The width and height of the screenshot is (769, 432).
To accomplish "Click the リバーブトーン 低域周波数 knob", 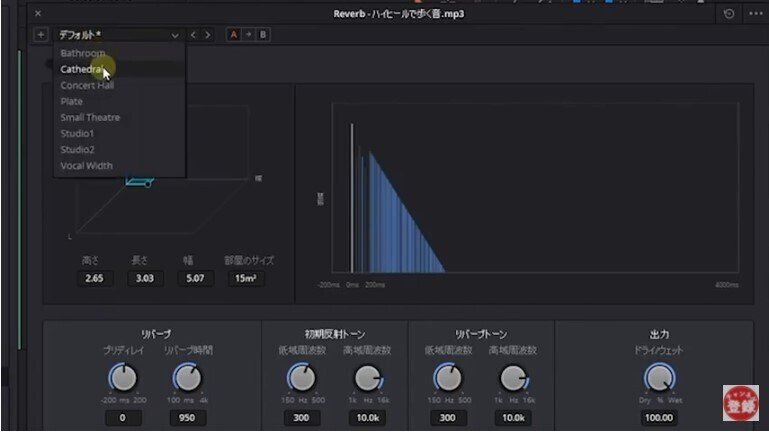I will click(447, 378).
